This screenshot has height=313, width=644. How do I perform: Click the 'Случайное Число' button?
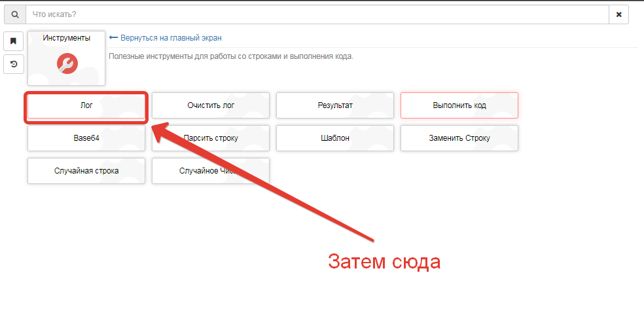tap(211, 171)
